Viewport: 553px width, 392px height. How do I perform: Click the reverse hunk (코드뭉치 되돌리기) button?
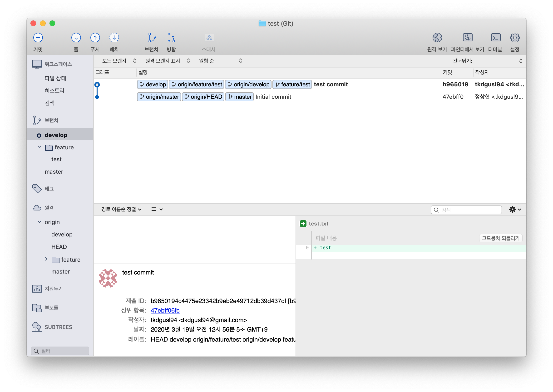(500, 238)
